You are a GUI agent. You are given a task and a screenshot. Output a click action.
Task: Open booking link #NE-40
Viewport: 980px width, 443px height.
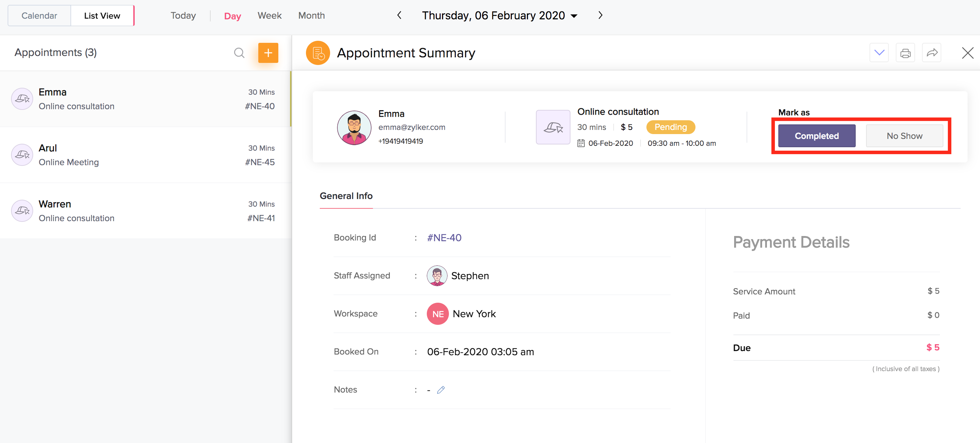pyautogui.click(x=444, y=238)
